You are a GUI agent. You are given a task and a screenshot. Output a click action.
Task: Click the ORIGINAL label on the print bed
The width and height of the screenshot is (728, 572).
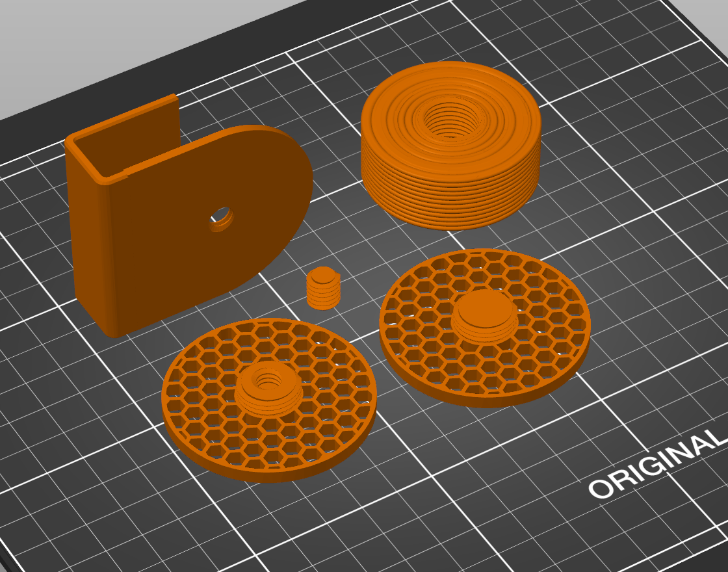point(656,466)
